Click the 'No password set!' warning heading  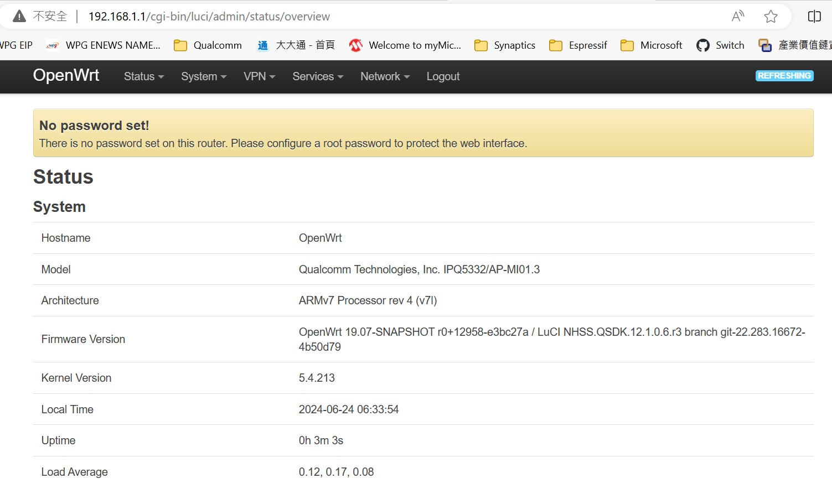[94, 126]
